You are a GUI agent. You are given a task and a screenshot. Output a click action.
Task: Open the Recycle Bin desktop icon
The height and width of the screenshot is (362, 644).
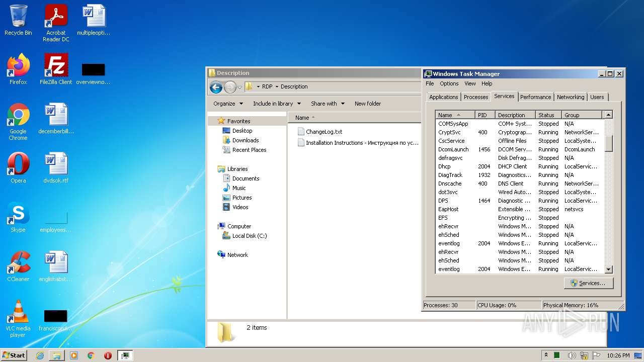pyautogui.click(x=18, y=20)
